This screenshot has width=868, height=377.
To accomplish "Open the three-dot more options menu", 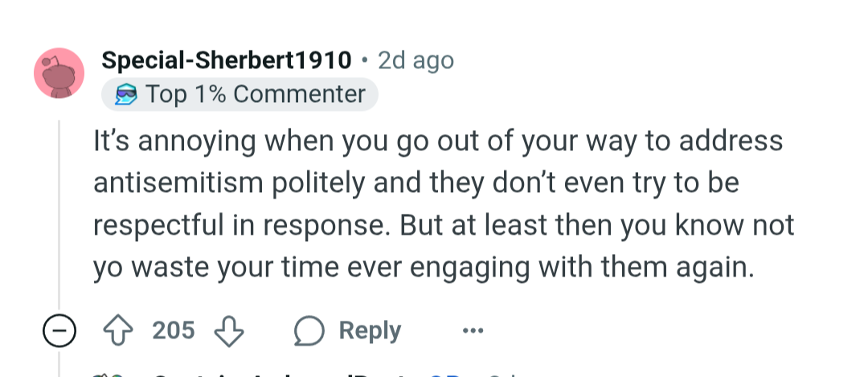I will (473, 330).
